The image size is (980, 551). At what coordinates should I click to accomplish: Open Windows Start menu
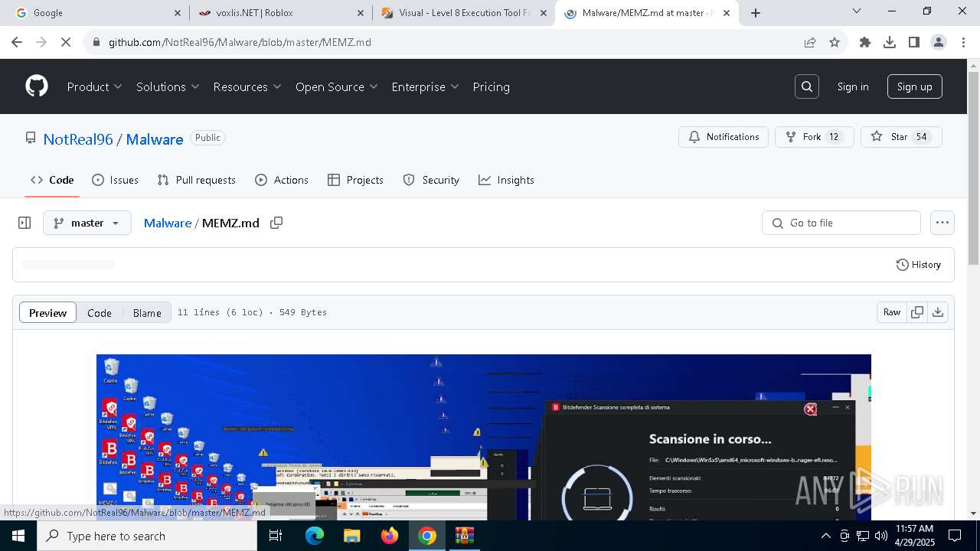18,536
